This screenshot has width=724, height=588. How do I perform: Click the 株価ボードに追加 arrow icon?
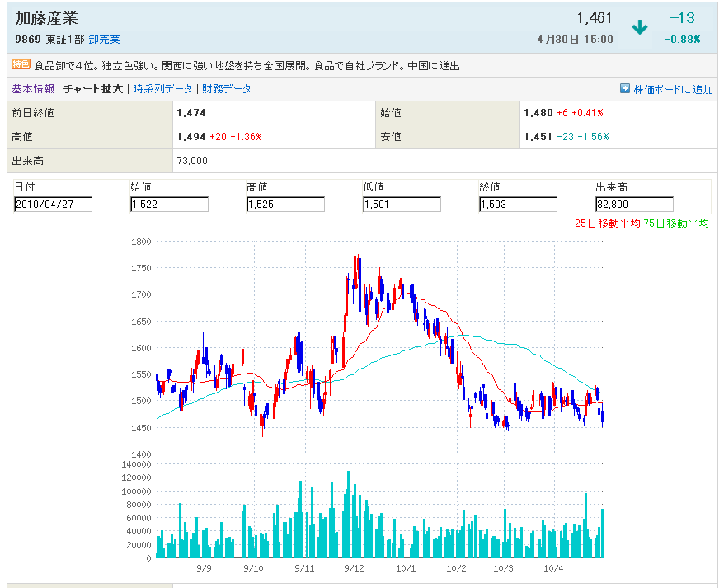625,89
